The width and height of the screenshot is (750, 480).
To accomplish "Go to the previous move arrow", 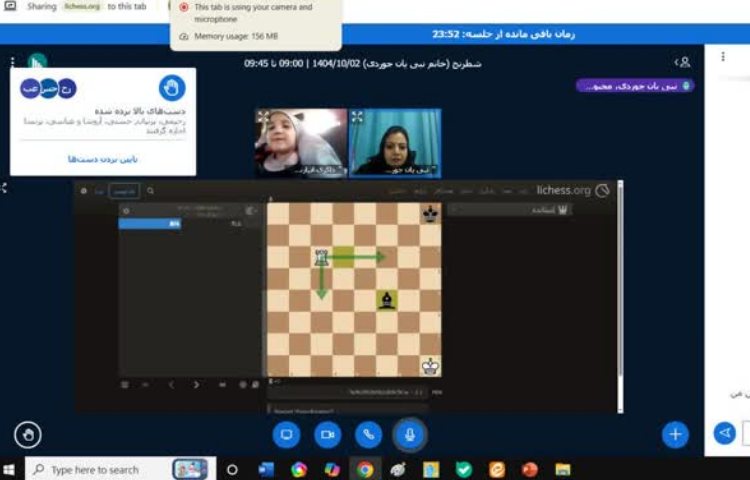I will click(x=172, y=384).
